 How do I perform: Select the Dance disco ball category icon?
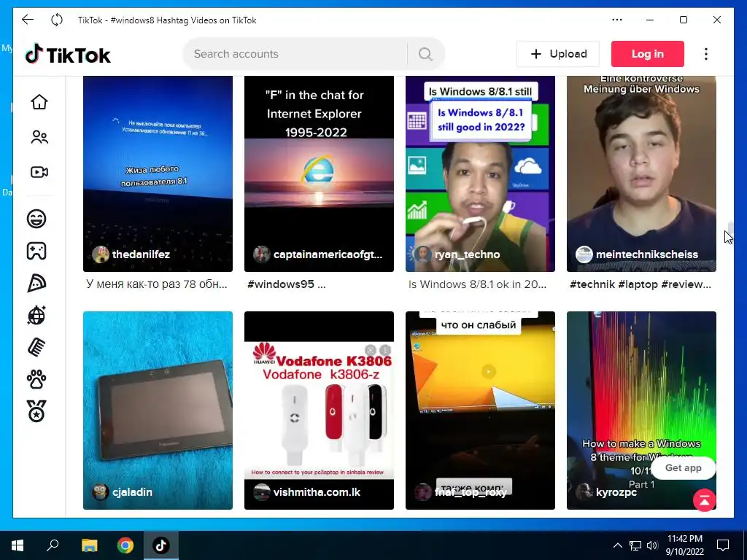click(36, 315)
